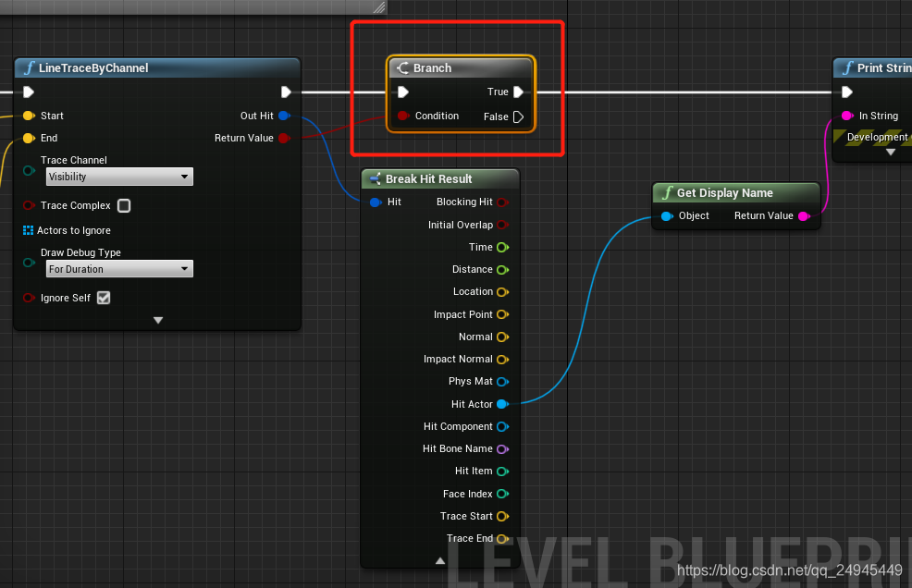Screen dimensions: 912x588
Task: Click the Face Index output pin
Action: tap(502, 494)
